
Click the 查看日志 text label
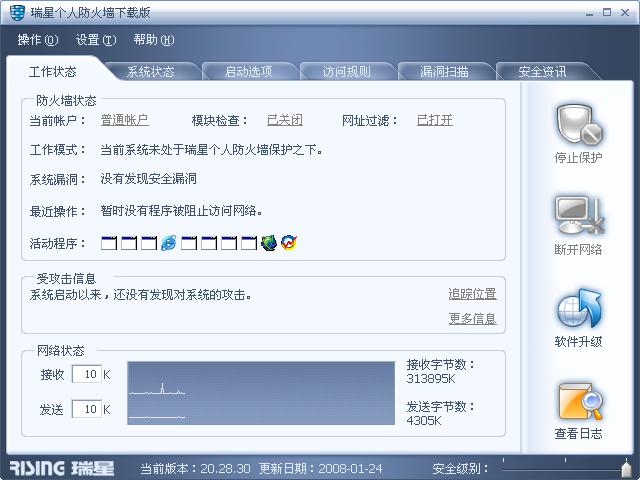(578, 433)
